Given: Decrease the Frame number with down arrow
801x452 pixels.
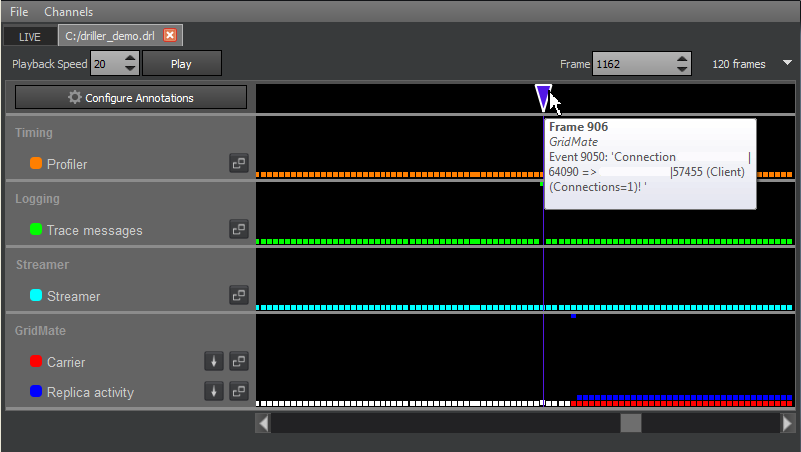Looking at the screenshot, I should 682,70.
